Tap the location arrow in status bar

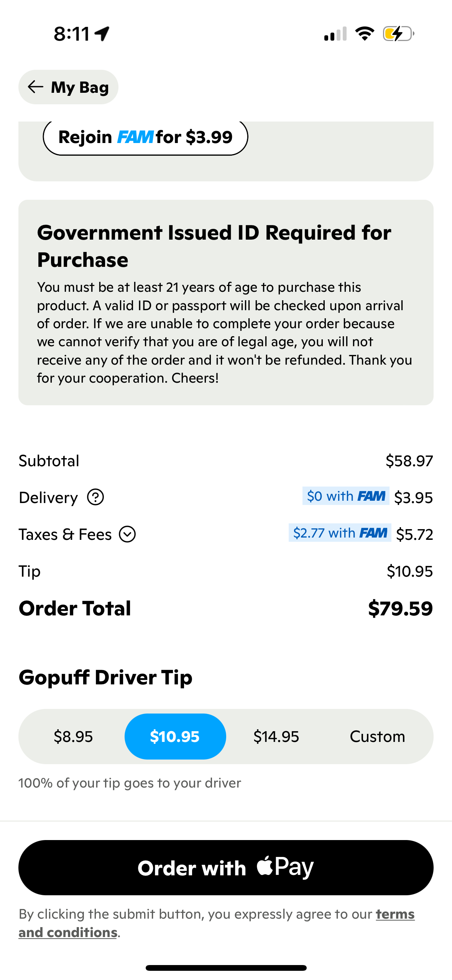[101, 34]
